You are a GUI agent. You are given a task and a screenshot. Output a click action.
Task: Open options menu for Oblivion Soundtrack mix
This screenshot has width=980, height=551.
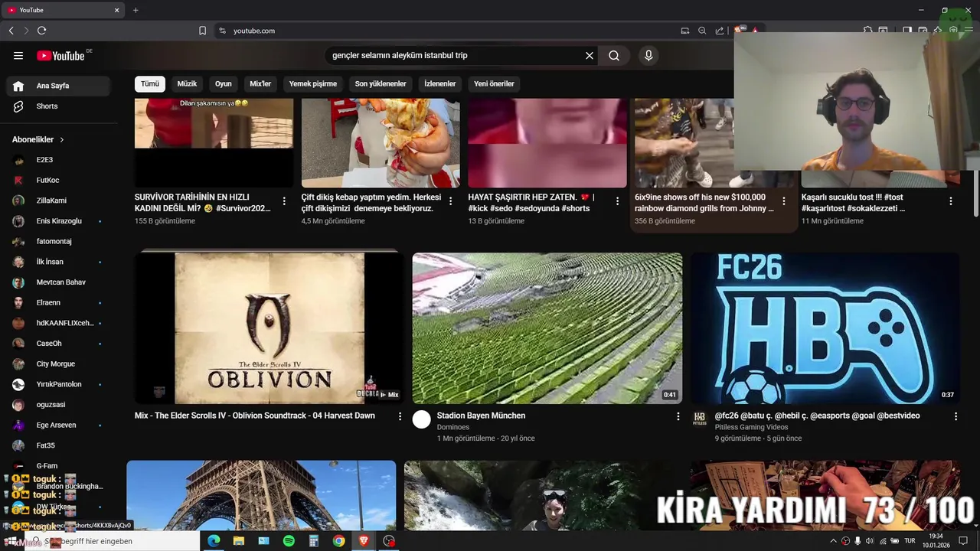coord(400,416)
